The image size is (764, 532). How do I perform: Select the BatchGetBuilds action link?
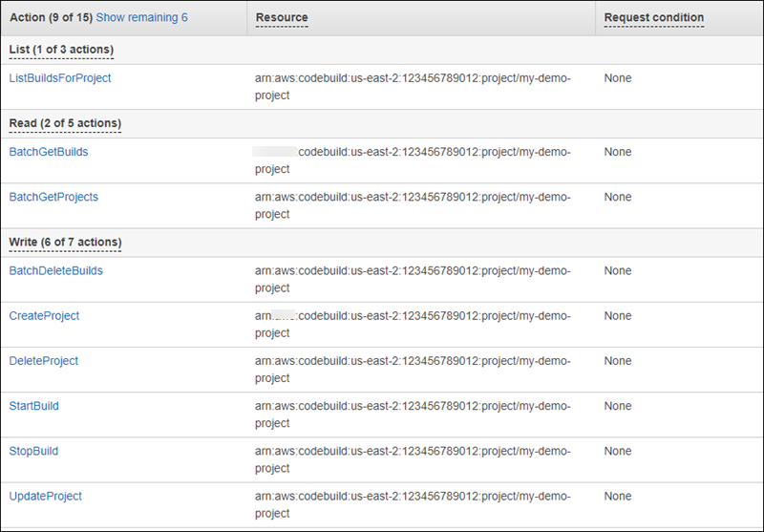[x=49, y=152]
